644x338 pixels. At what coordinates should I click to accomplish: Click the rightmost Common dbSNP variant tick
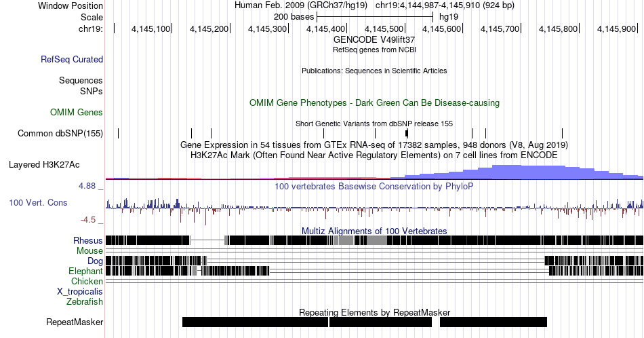tap(562, 133)
